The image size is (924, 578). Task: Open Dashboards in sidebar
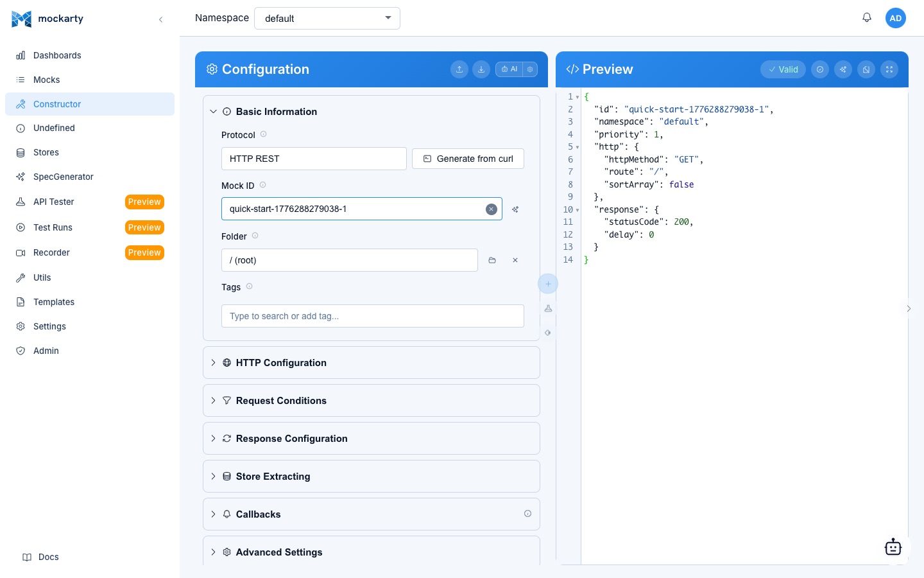coord(90,55)
